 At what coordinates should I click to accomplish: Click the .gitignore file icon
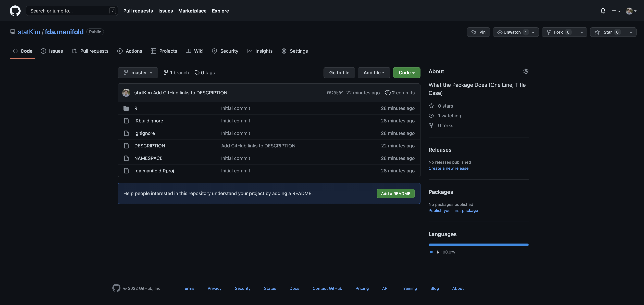pyautogui.click(x=126, y=133)
